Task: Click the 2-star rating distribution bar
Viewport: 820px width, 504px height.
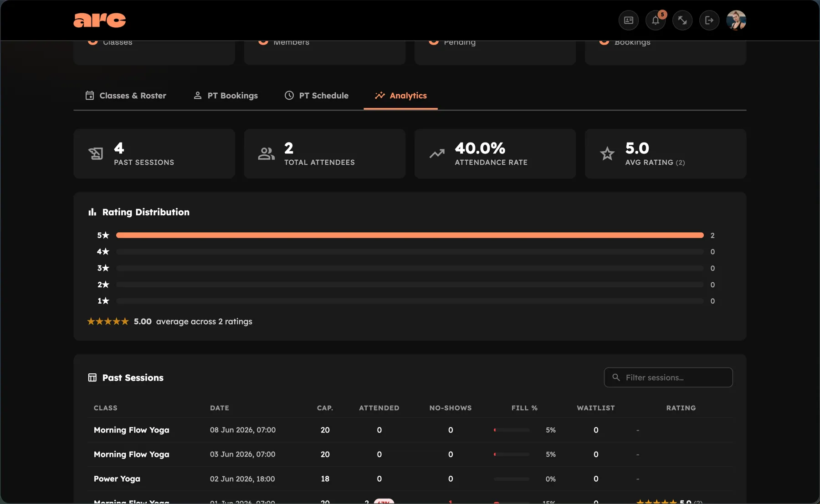Action: [x=410, y=285]
